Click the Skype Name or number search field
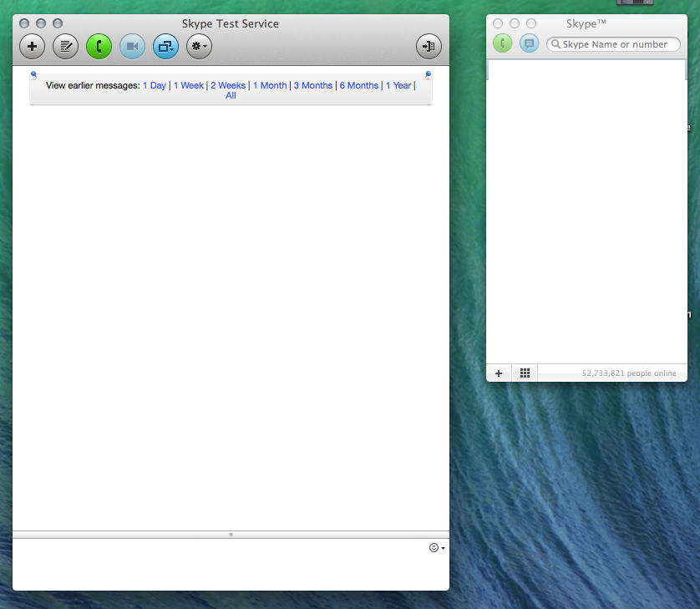This screenshot has width=700, height=609. click(x=613, y=44)
